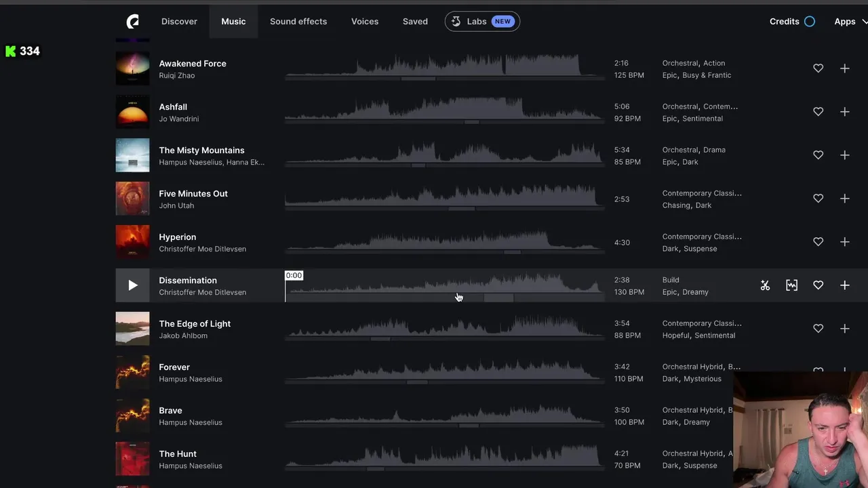Add Hyperion using its plus icon
The height and width of the screenshot is (488, 868).
click(844, 242)
